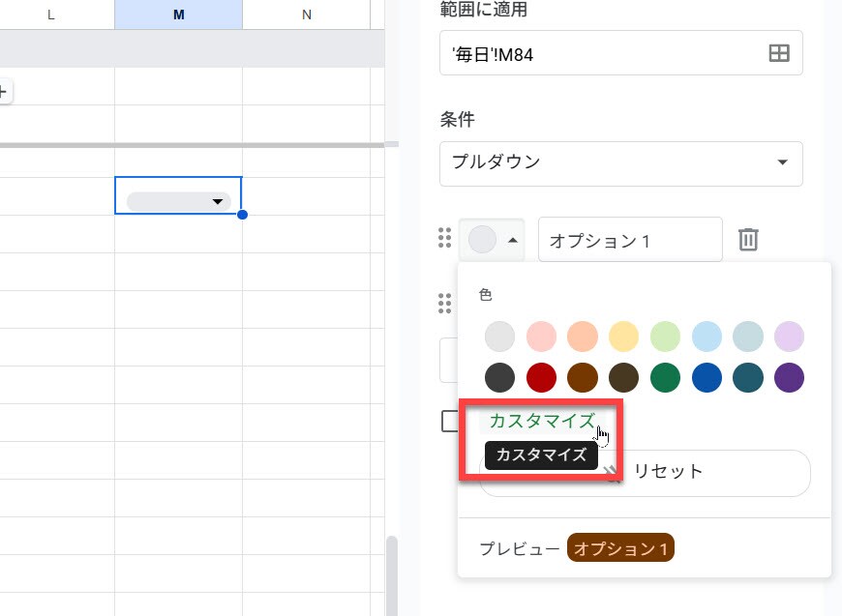This screenshot has height=616, width=842.
Task: Click the select data range grid icon
Action: click(779, 54)
